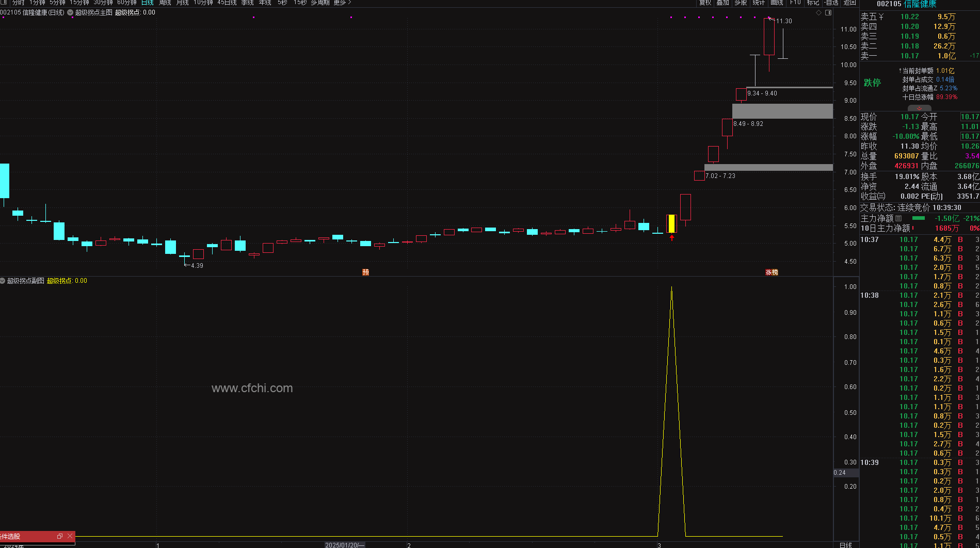Switch to 季线 quarterly chart
980x548 pixels.
tap(248, 3)
